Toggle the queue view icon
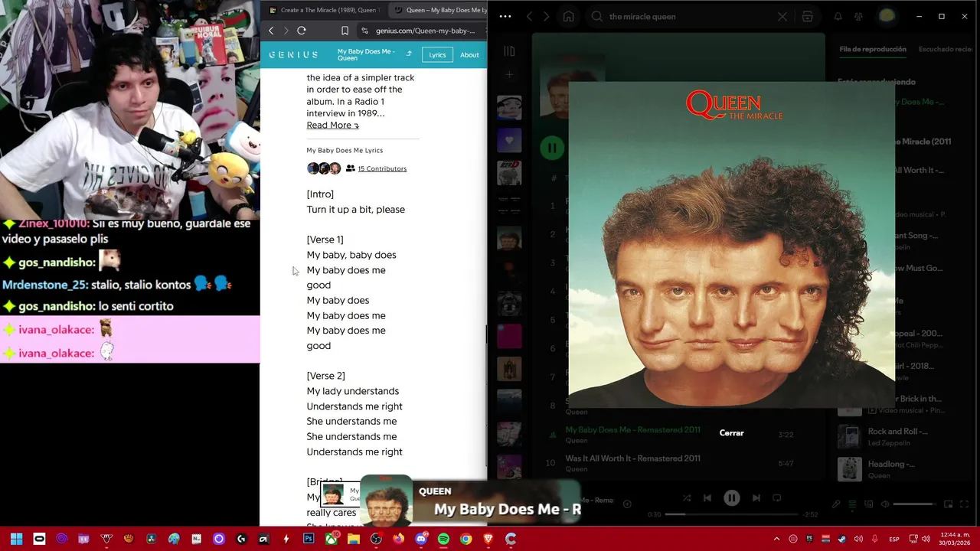 pos(852,504)
